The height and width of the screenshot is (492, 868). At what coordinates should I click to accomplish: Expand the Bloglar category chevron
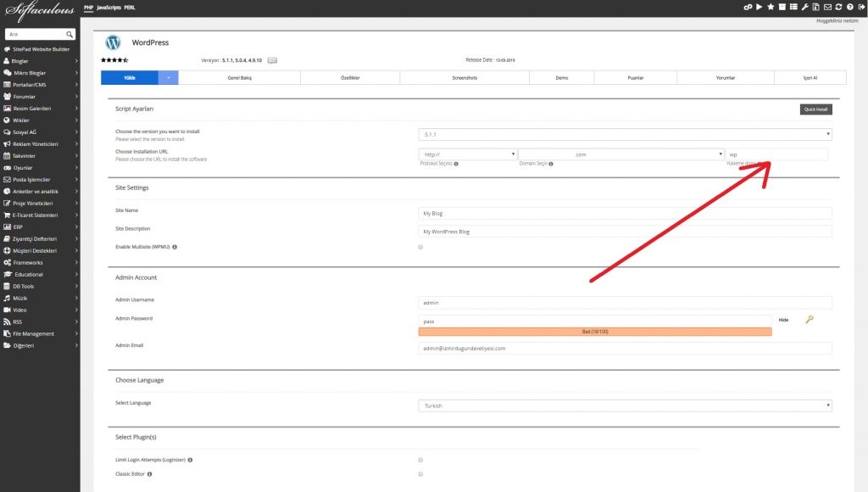click(75, 61)
